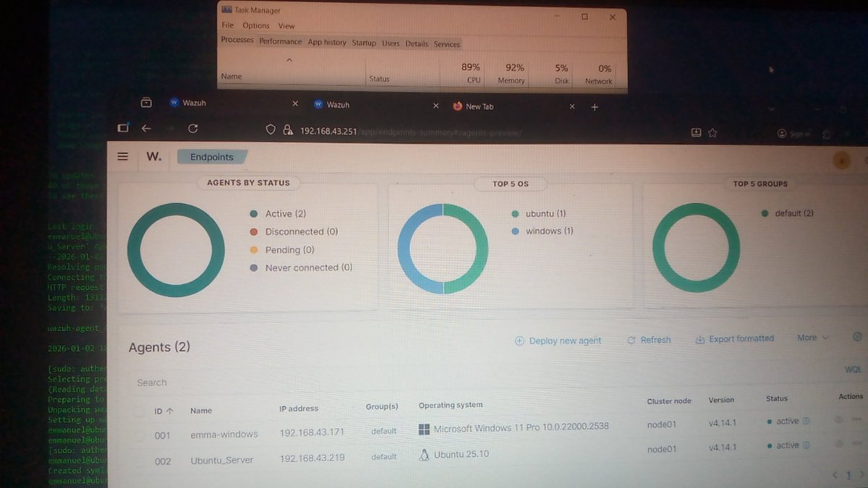Click the windows (1) legend color dot

click(x=515, y=231)
